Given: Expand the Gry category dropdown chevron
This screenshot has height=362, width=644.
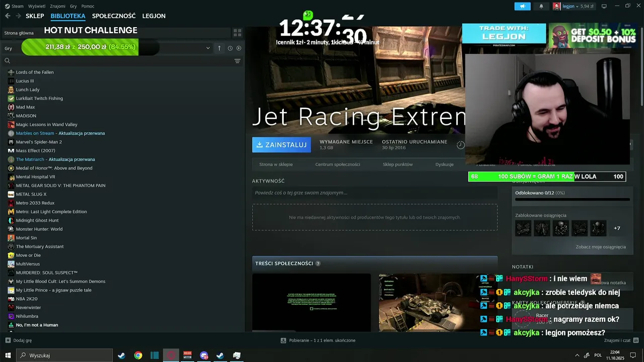Looking at the screenshot, I should (x=208, y=48).
